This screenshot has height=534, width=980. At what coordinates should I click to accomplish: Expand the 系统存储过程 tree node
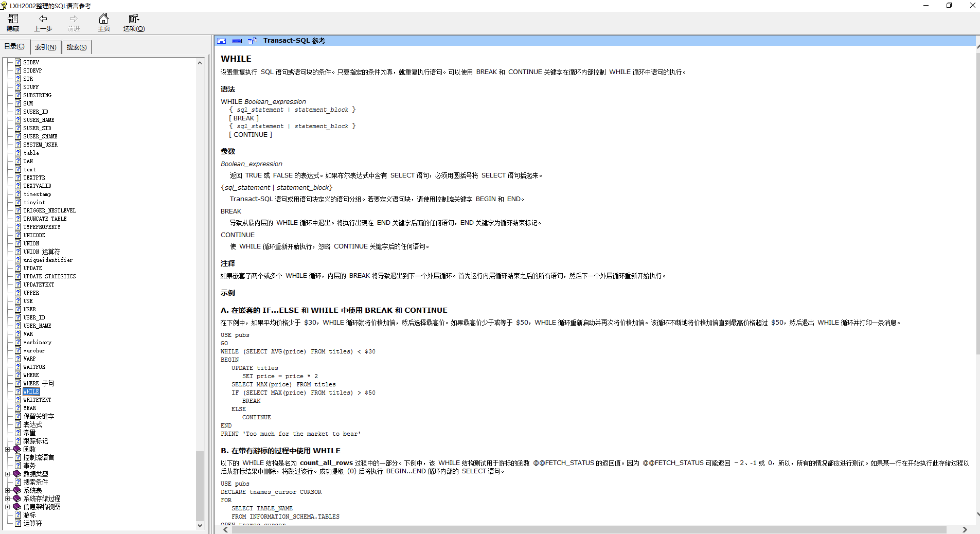pyautogui.click(x=8, y=499)
